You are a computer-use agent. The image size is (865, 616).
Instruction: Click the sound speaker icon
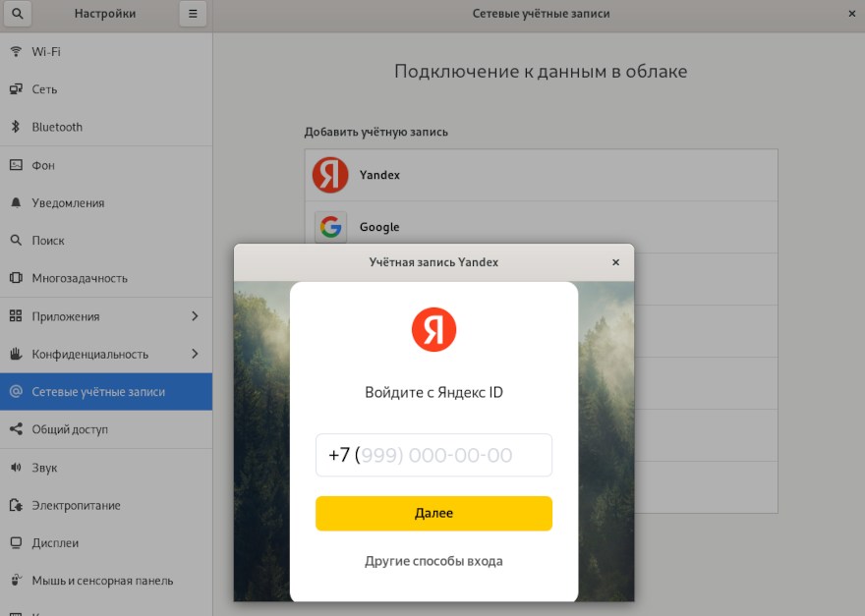16,468
